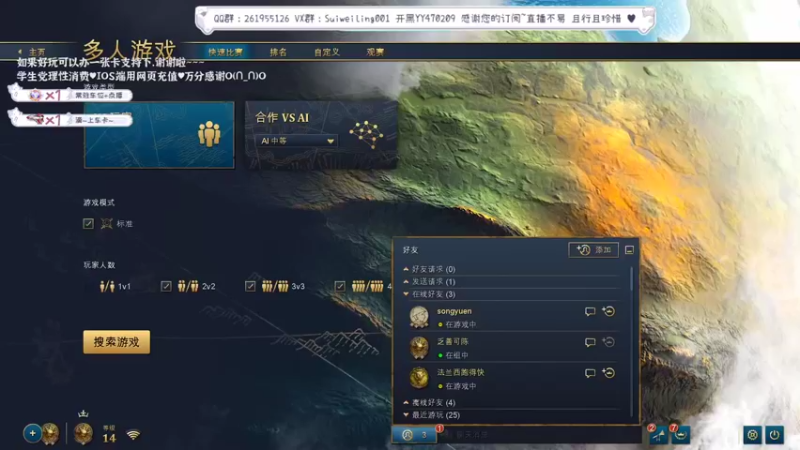
Task: Click the level 14 indicator
Action: pyautogui.click(x=109, y=434)
